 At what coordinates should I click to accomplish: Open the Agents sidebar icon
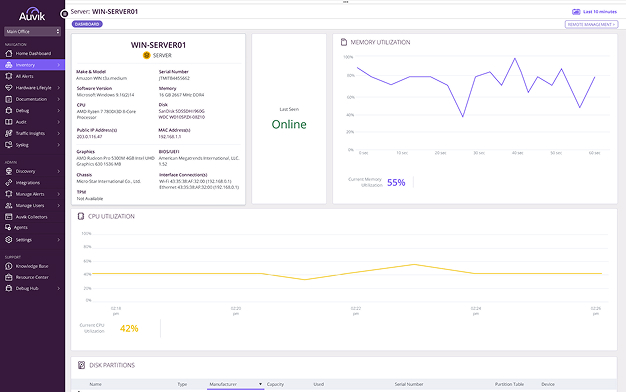tap(8, 227)
